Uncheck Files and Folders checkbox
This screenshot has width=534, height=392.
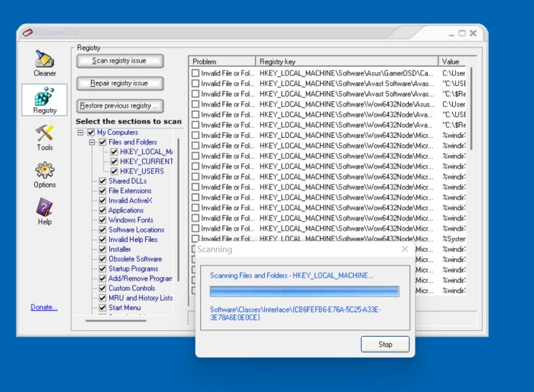coord(103,142)
